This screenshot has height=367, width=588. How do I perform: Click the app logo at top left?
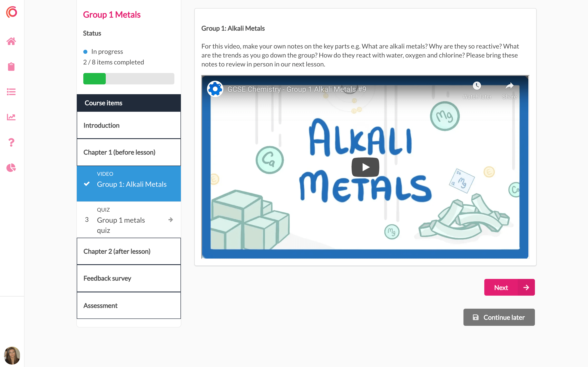pos(12,12)
